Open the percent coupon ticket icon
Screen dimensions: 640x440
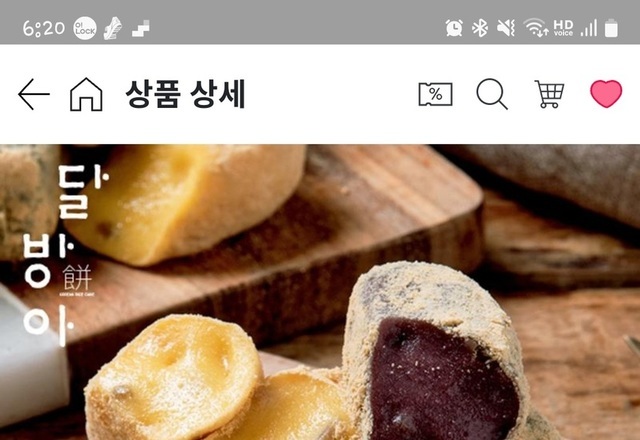pos(436,94)
